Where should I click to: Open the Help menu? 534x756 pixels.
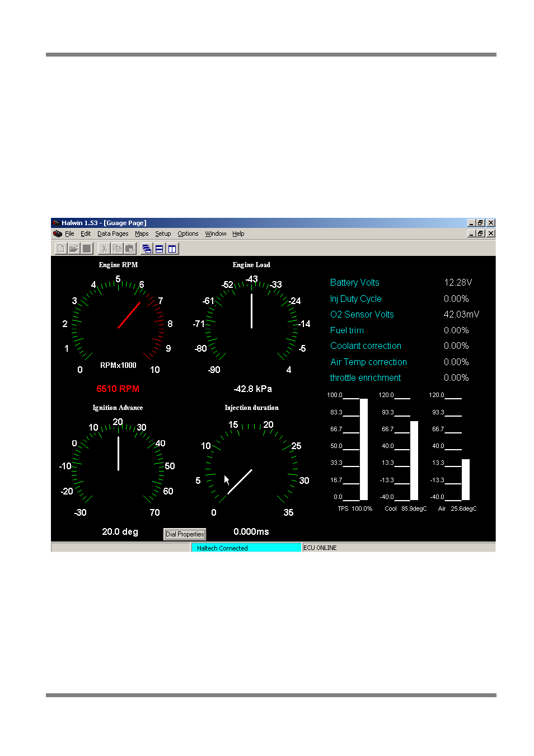point(238,234)
